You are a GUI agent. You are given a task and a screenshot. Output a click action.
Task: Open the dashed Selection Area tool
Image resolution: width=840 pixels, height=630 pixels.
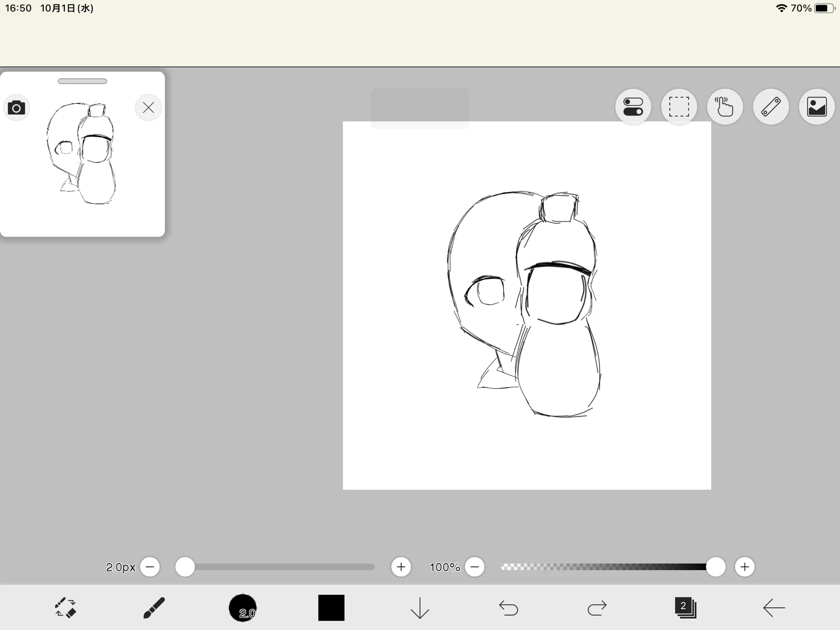click(x=679, y=107)
